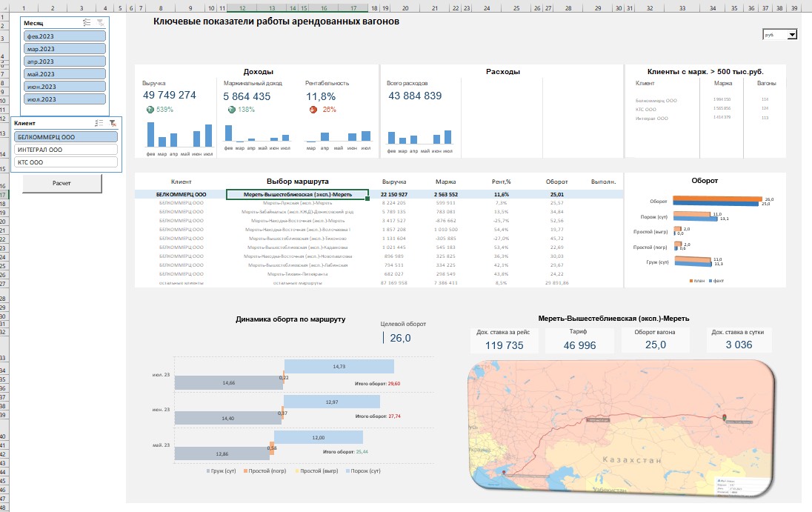Toggle фев.2023 in the month slicer

click(64, 36)
